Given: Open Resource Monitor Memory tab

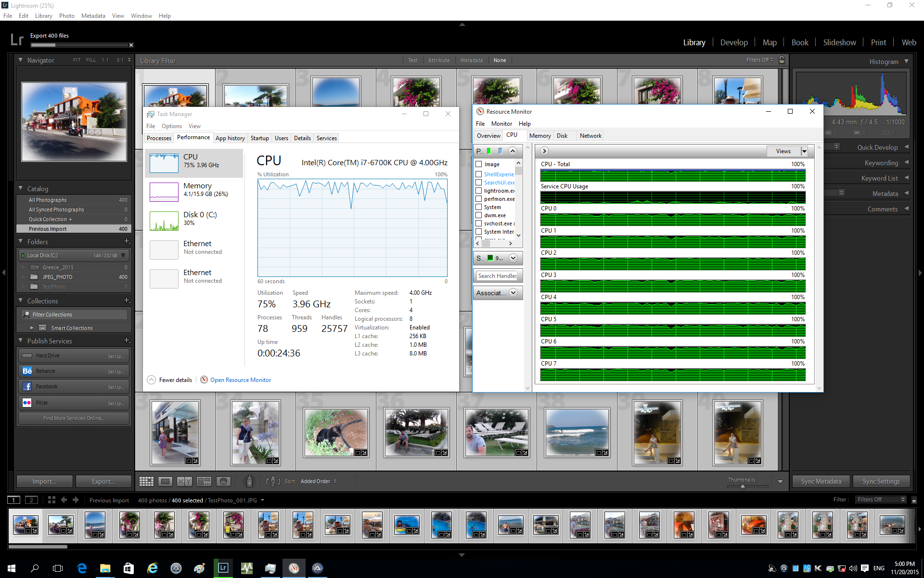Looking at the screenshot, I should tap(539, 136).
